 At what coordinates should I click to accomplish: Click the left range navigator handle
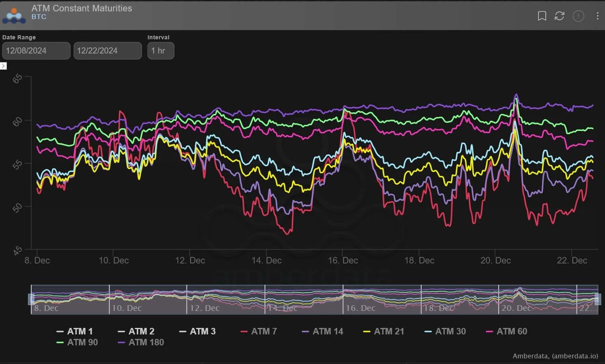point(31,299)
